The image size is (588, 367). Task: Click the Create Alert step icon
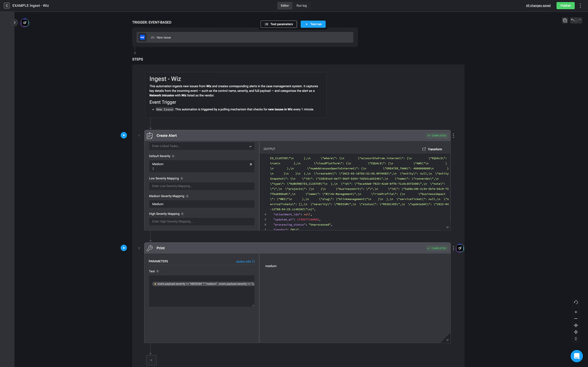[149, 135]
